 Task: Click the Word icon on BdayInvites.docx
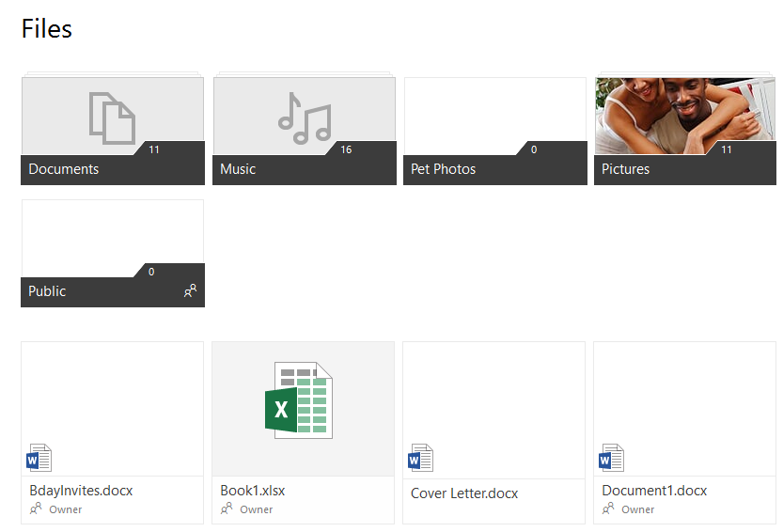pyautogui.click(x=39, y=459)
